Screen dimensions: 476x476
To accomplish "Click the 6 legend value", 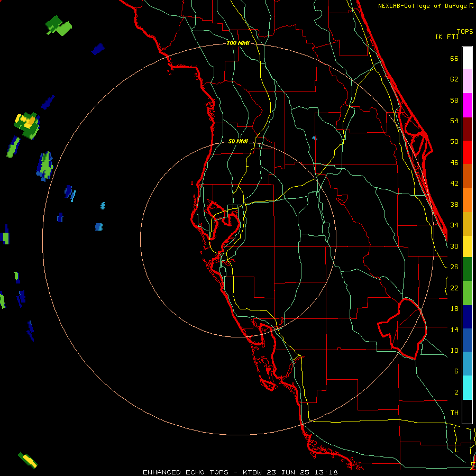I will coord(456,371).
